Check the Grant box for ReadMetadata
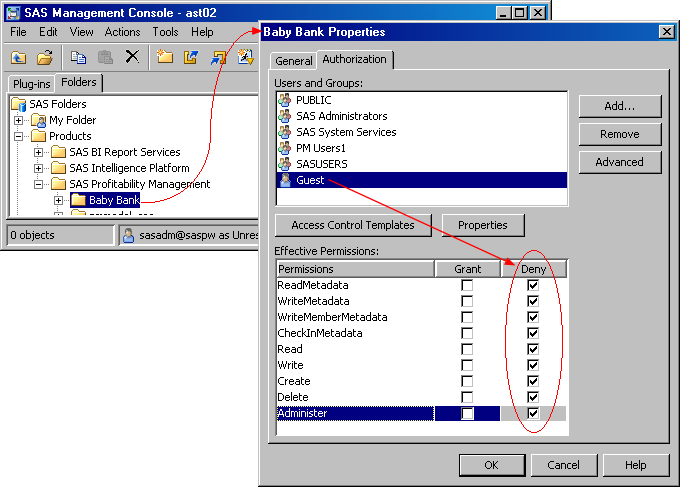 467,286
